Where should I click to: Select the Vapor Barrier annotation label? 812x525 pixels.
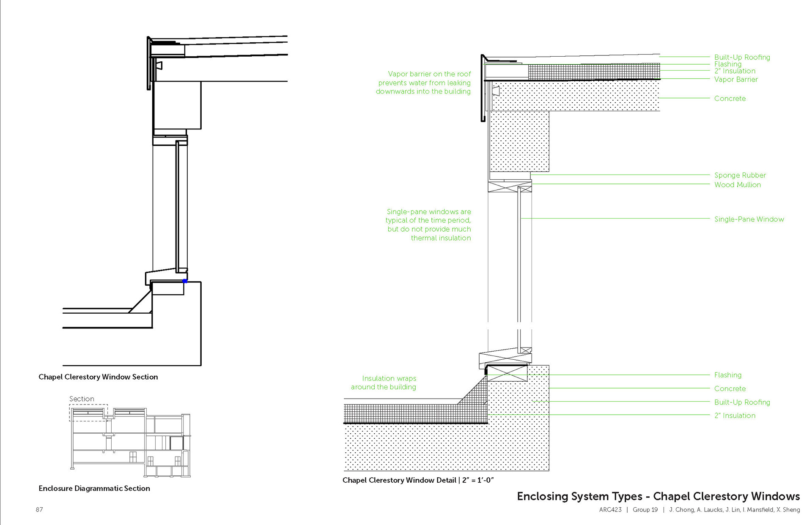point(735,79)
